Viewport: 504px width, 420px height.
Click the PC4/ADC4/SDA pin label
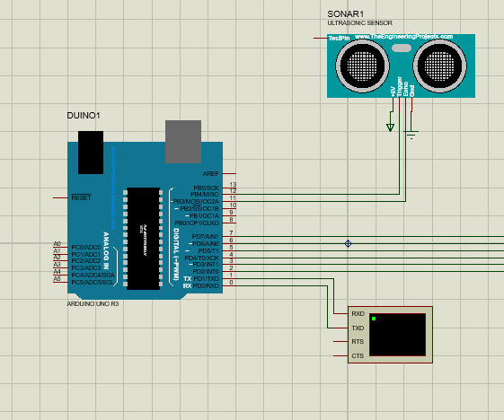coord(93,276)
